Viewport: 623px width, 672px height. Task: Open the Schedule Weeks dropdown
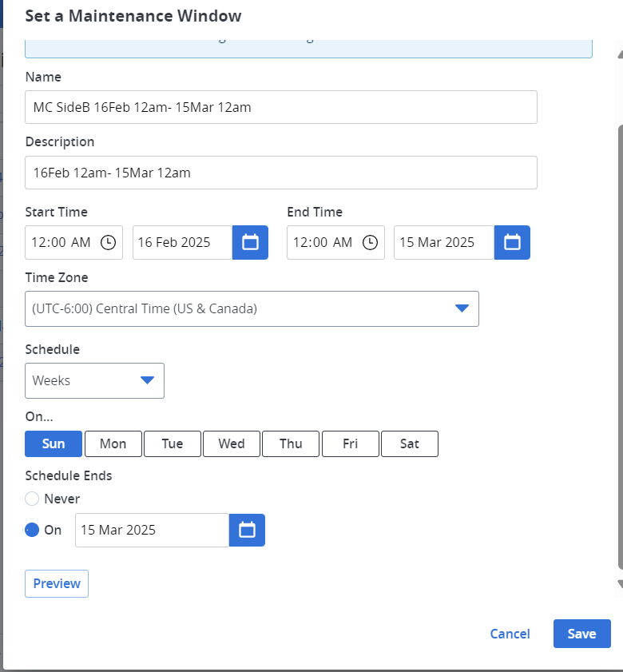[147, 380]
